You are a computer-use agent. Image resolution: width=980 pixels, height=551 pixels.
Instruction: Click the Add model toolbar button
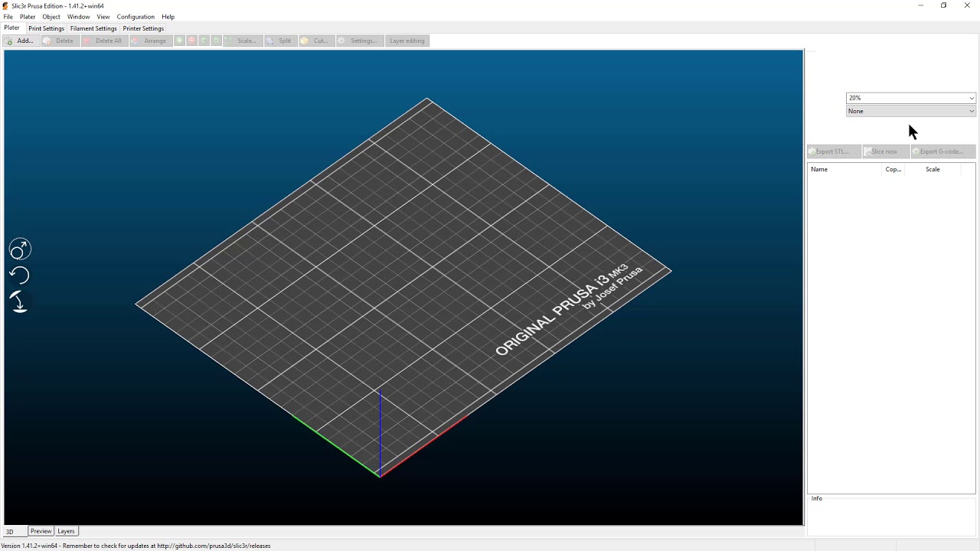coord(20,41)
